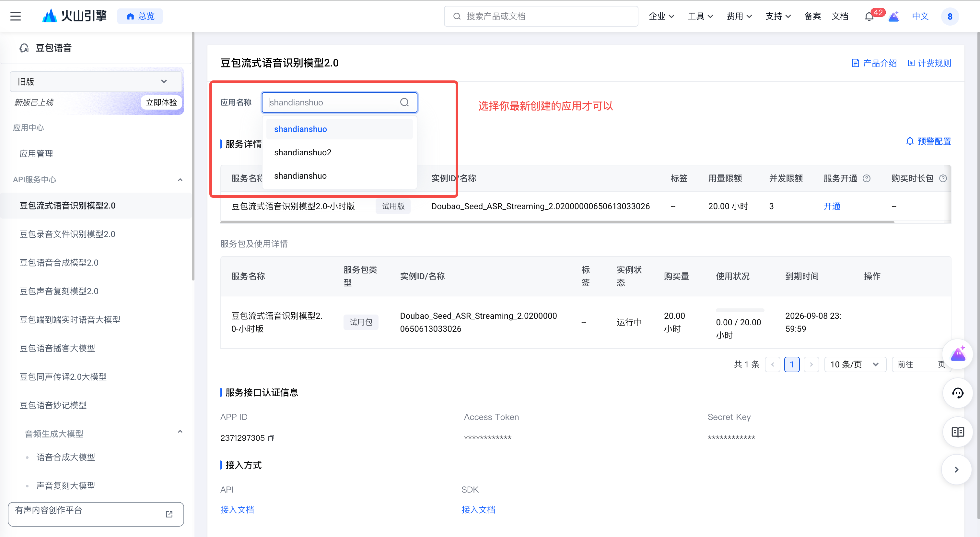
Task: Expand the 旧版 version dropdown
Action: (164, 81)
